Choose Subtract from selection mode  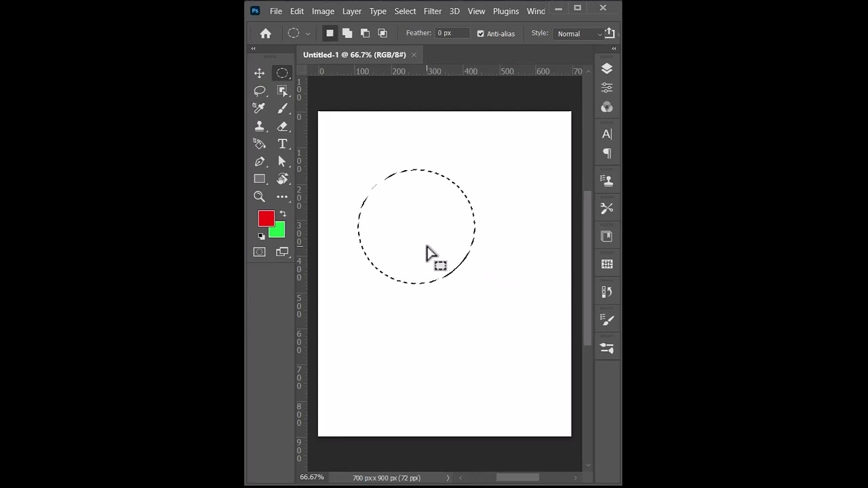365,33
